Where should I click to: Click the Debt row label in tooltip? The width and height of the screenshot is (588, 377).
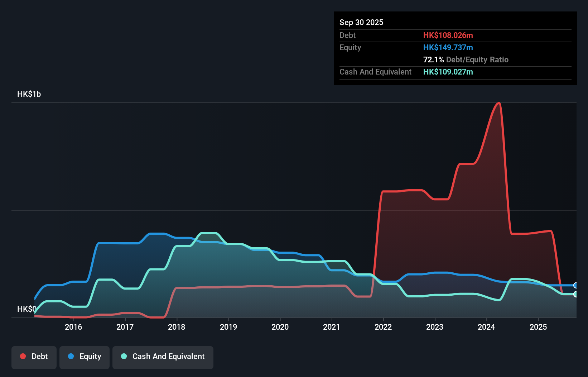coord(347,35)
